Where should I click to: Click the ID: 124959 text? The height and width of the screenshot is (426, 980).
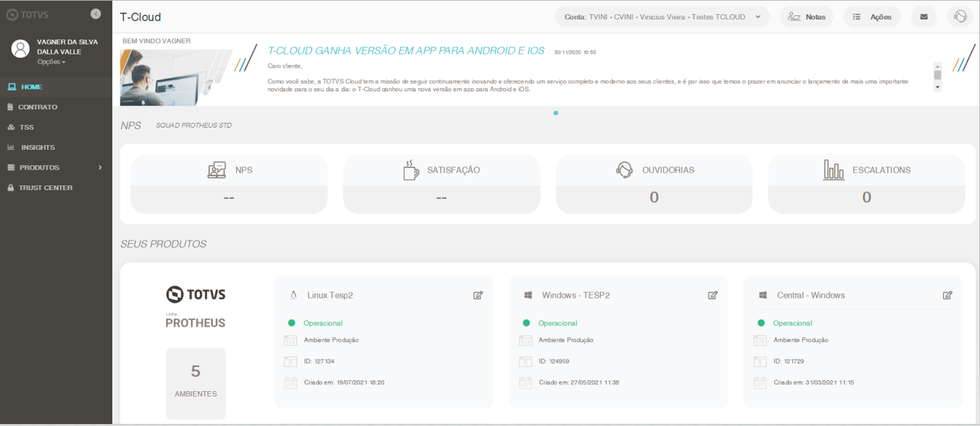pos(554,361)
